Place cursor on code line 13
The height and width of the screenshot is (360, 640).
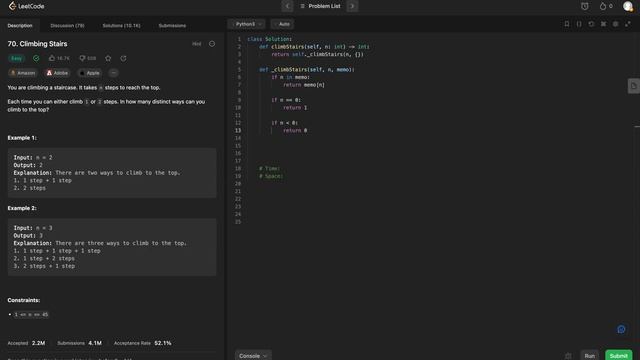pyautogui.click(x=295, y=131)
